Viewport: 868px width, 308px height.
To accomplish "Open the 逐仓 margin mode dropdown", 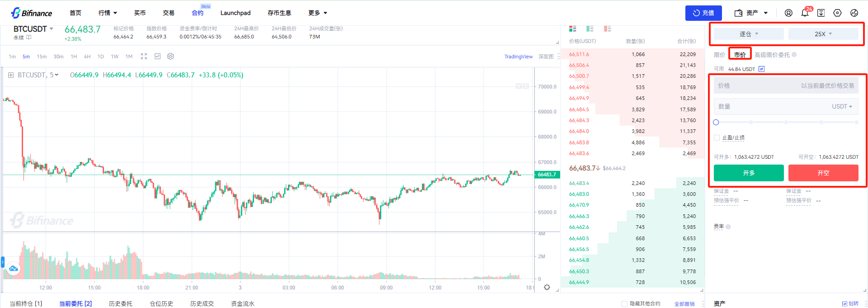I will tap(749, 34).
